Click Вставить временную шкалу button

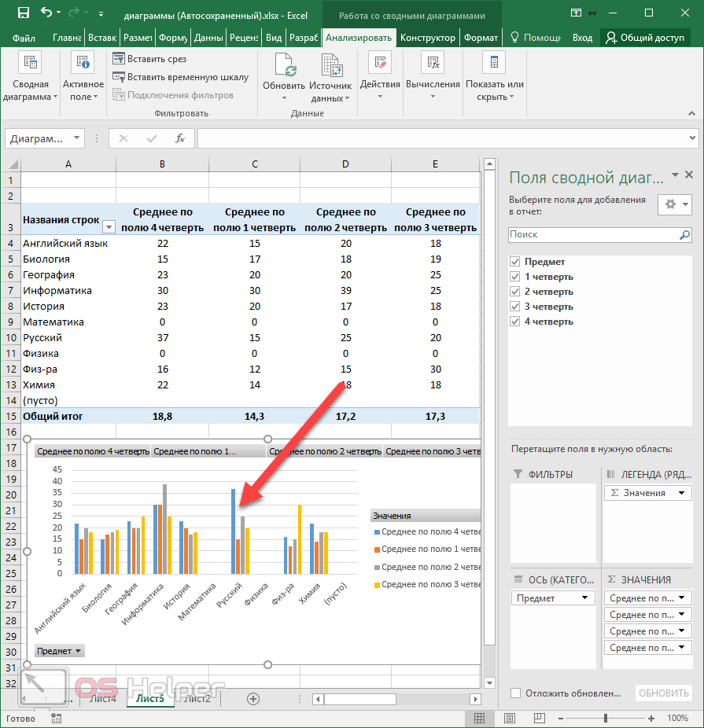(180, 77)
